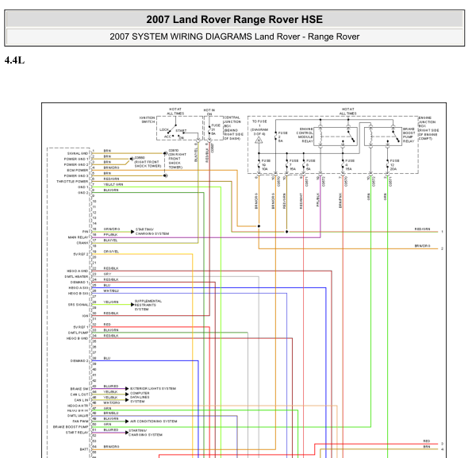476x458 pixels.
Task: Click the '5V REF 1' pin label
Action: pos(81,327)
